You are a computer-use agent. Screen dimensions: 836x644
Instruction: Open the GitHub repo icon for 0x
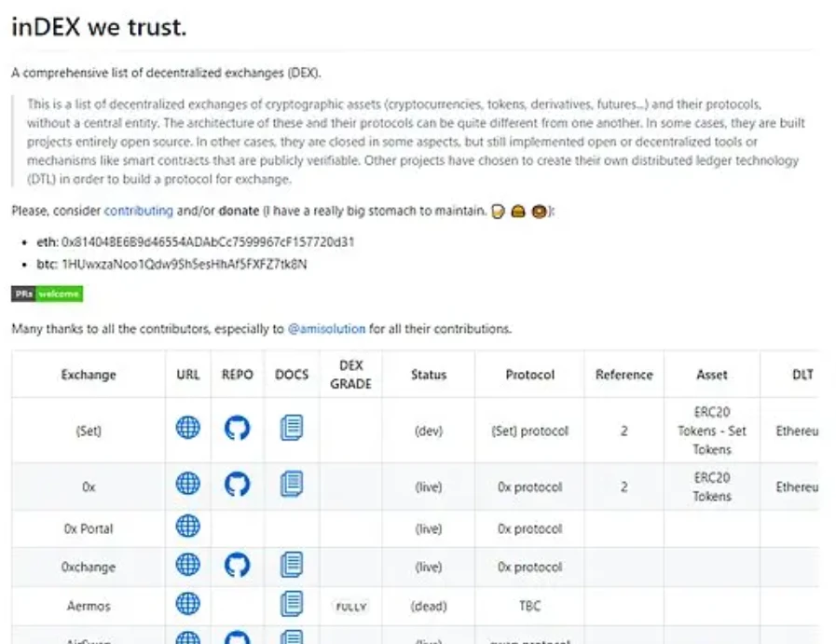238,483
